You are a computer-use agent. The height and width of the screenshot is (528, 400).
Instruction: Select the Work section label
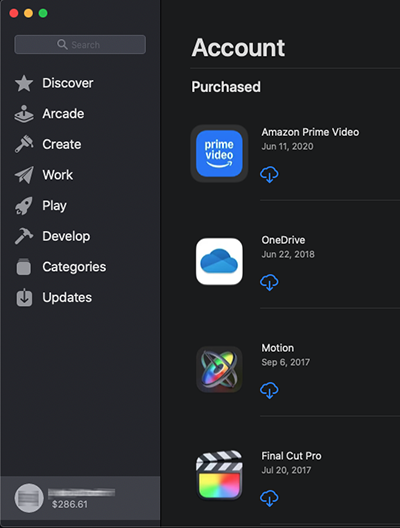(x=58, y=175)
